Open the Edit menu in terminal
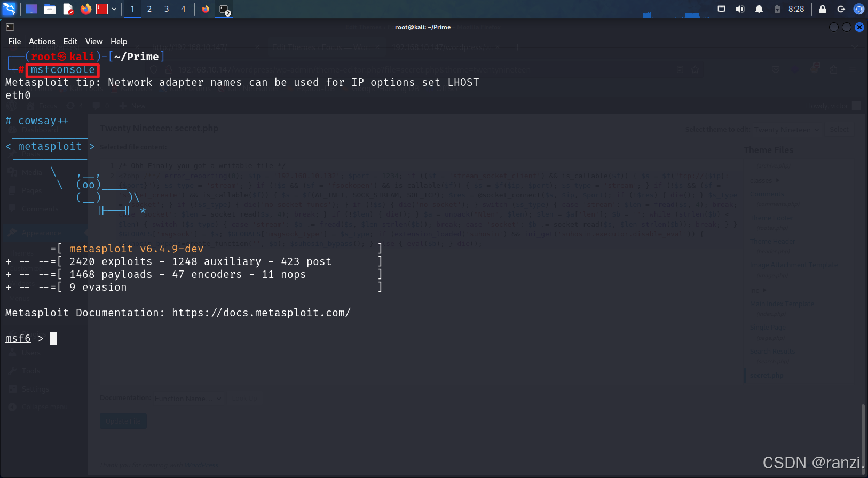868x478 pixels. click(70, 42)
